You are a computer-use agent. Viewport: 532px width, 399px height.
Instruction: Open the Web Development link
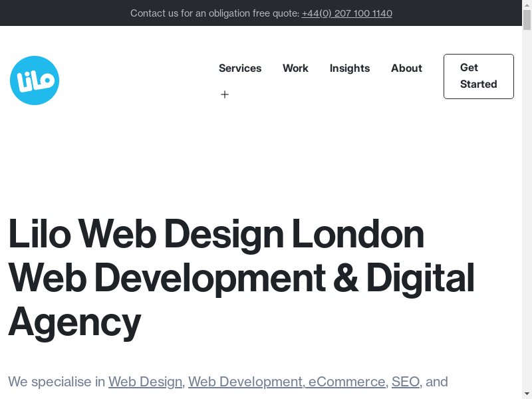[245, 382]
